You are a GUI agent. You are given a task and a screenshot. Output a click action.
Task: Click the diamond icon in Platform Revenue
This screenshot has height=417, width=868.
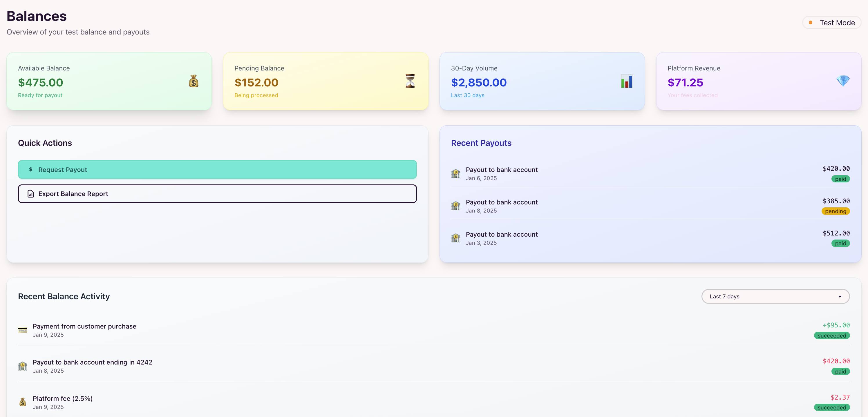(843, 81)
